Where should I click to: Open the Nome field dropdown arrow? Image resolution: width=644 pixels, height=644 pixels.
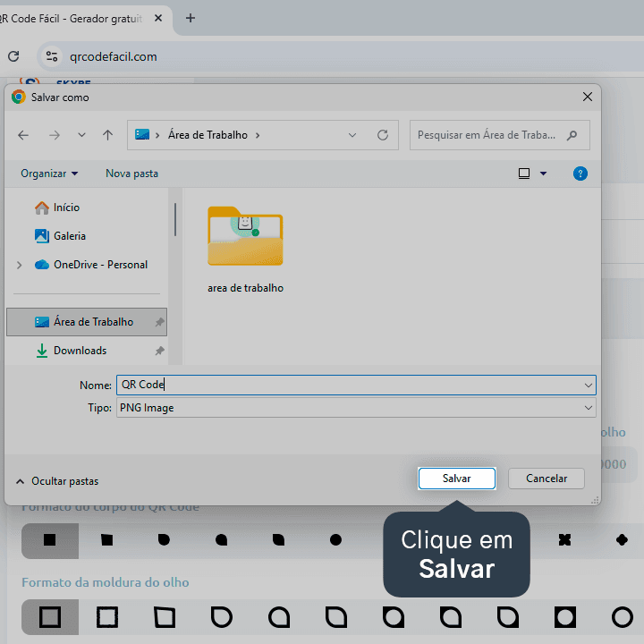[x=589, y=385]
